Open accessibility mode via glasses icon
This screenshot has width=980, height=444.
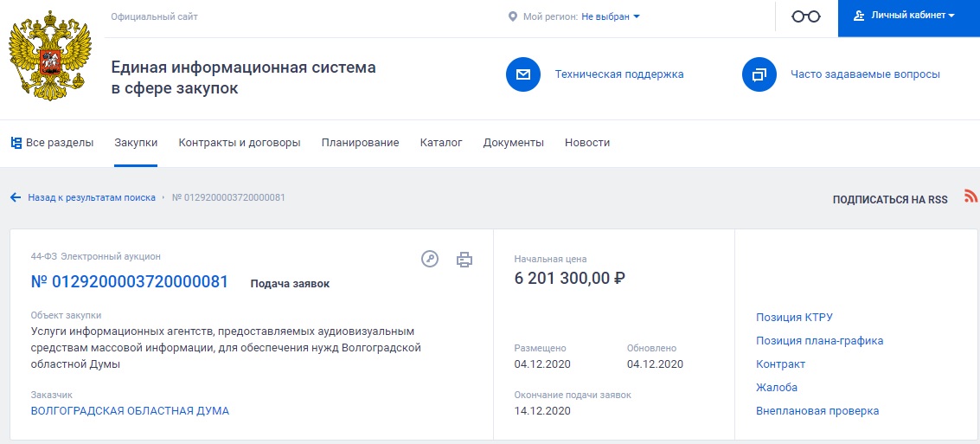click(x=805, y=16)
